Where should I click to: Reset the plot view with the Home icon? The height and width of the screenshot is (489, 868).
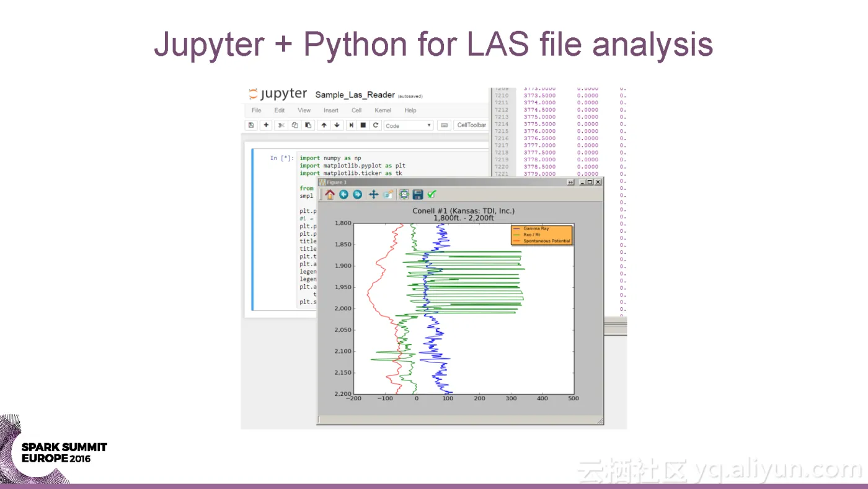[330, 194]
